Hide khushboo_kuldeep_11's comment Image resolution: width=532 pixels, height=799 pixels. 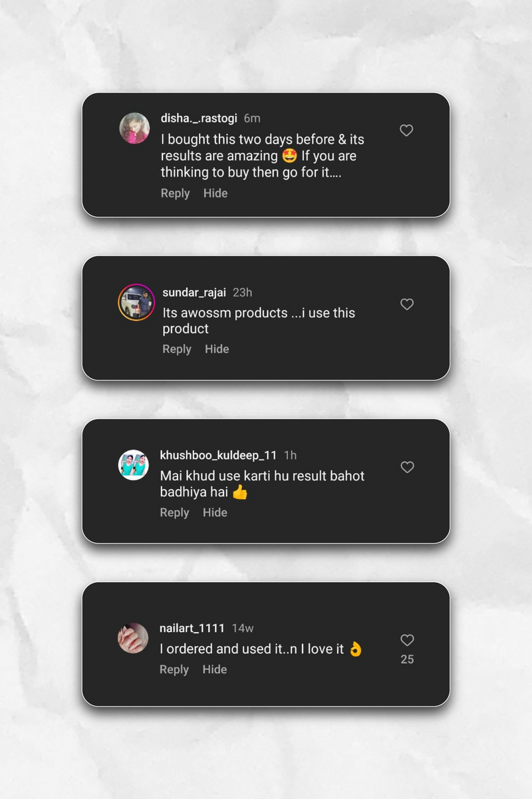point(215,513)
